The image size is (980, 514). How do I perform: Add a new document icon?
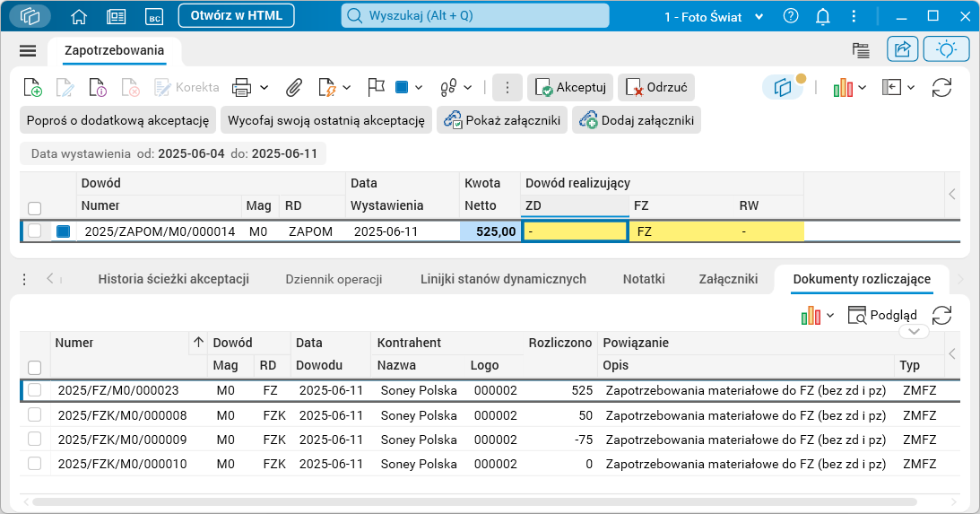tap(32, 88)
